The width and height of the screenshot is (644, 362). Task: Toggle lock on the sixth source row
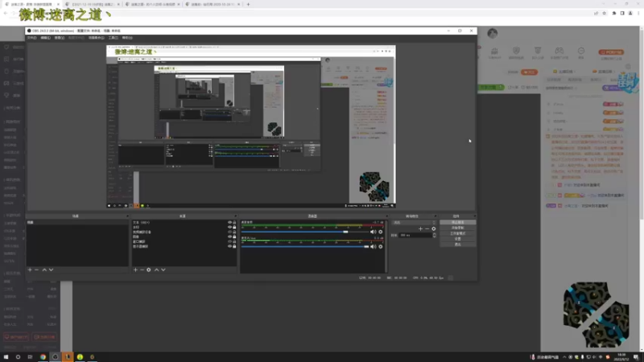(x=234, y=246)
